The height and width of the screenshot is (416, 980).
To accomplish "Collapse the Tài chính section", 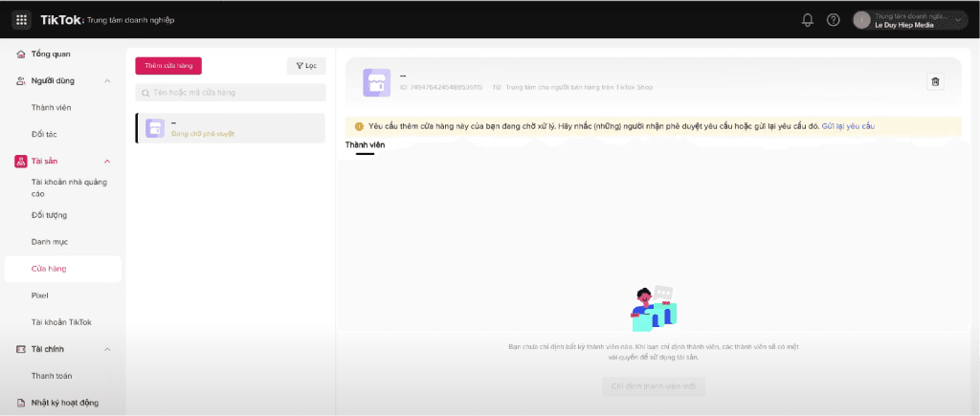I will 107,349.
